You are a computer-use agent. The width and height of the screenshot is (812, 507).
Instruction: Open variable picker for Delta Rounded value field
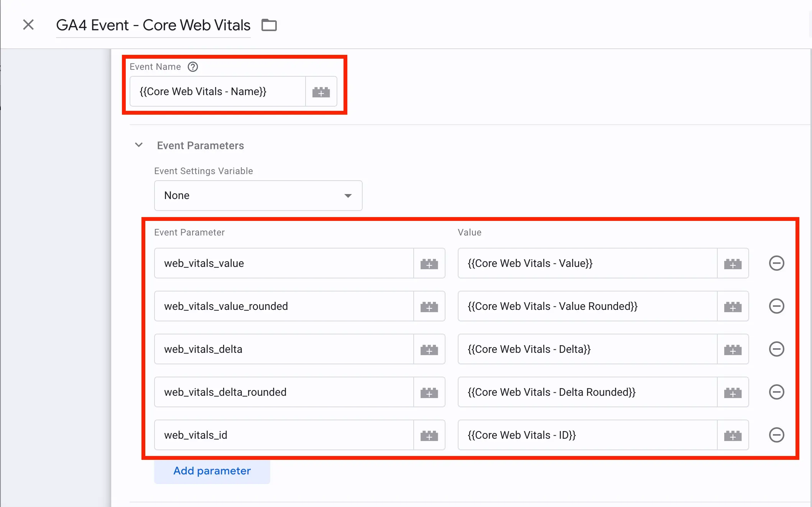(x=733, y=392)
